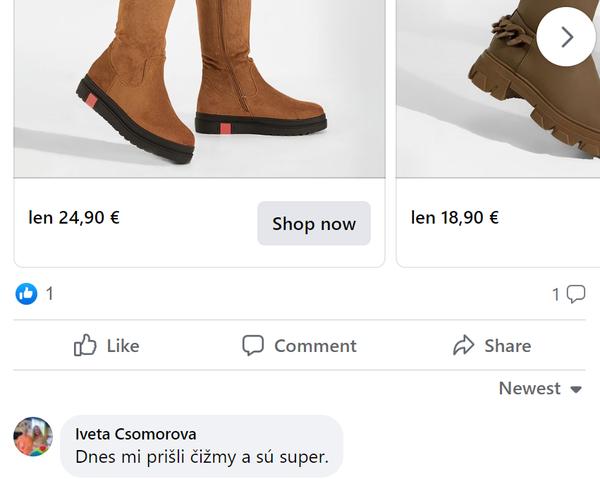Image resolution: width=600 pixels, height=479 pixels.
Task: Click the Share button label
Action: point(507,346)
